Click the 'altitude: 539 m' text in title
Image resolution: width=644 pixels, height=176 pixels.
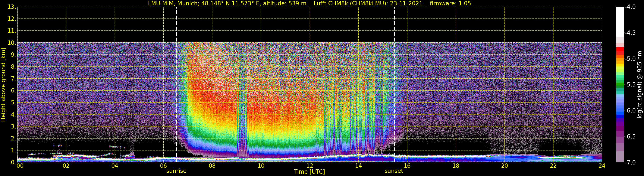(285, 3)
